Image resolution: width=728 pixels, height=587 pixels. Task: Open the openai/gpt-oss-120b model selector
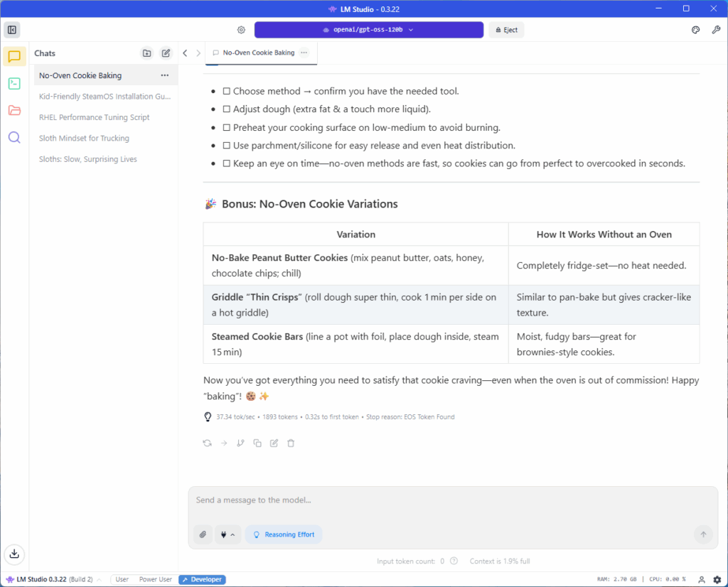[x=368, y=30]
